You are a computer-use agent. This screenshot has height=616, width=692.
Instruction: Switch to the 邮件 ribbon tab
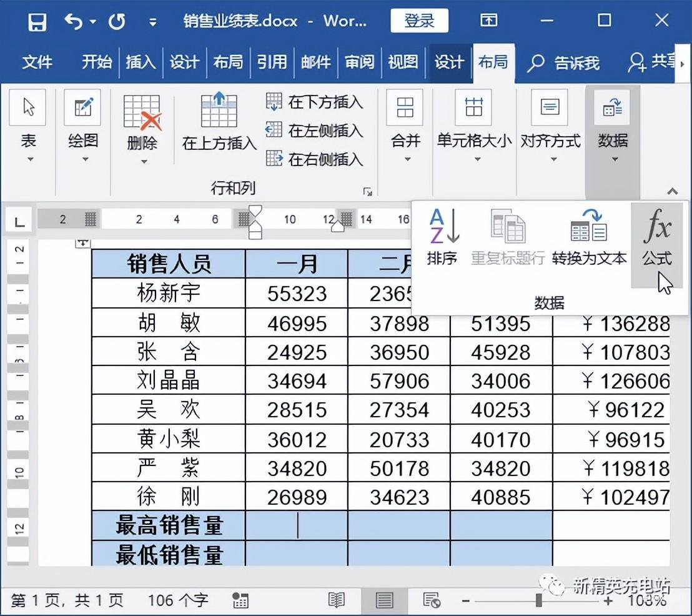click(x=316, y=62)
